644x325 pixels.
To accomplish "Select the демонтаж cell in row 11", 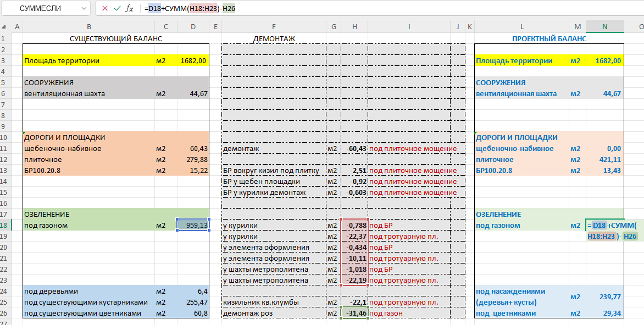I will pyautogui.click(x=274, y=149).
